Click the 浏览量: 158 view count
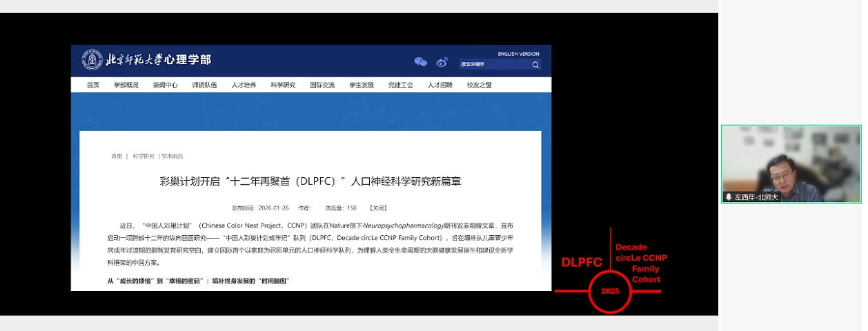Screen dimensions: 868x331 point(340,208)
